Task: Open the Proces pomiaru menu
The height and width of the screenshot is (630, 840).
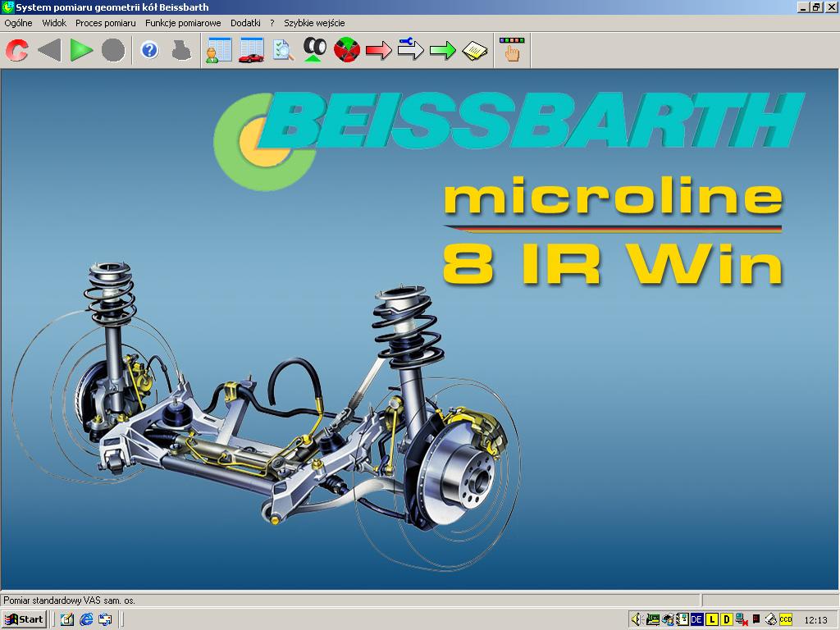Action: (x=105, y=23)
